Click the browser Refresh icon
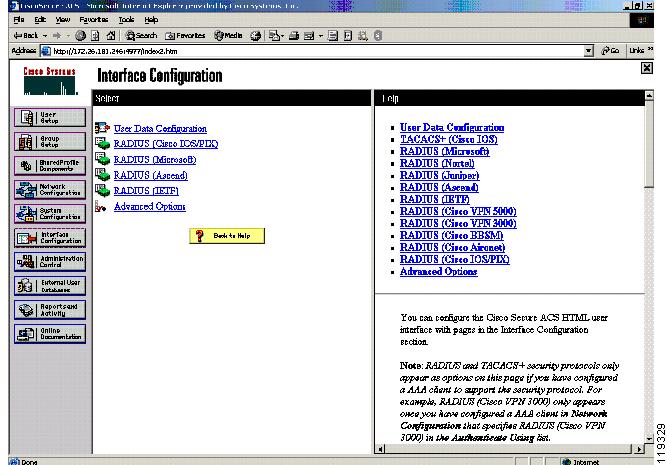 pyautogui.click(x=95, y=36)
